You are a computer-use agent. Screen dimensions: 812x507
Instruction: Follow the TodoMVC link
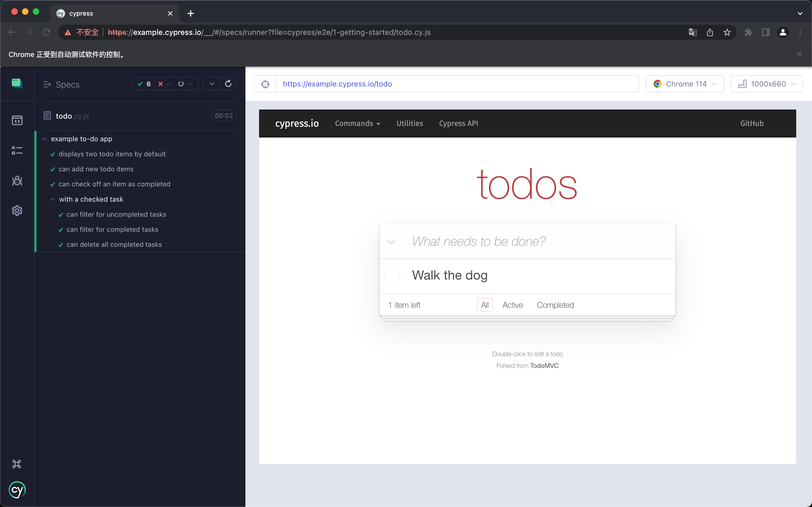click(544, 366)
